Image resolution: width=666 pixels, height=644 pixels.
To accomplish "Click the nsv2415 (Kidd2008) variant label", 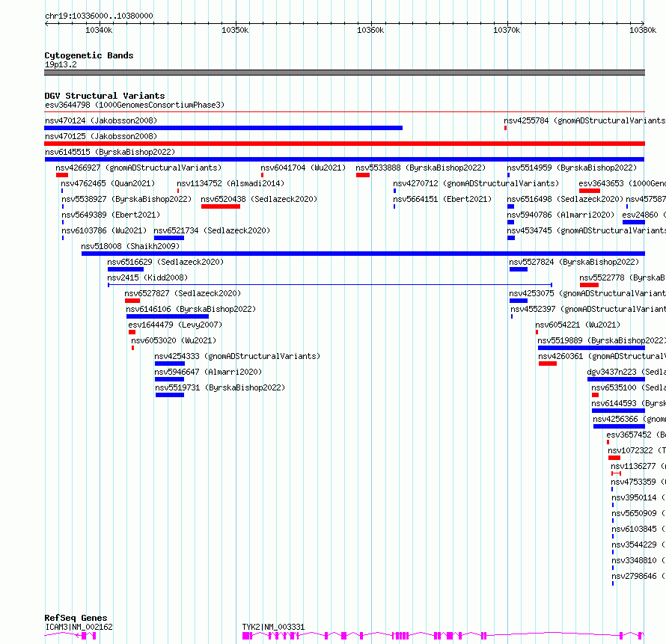I will pyautogui.click(x=147, y=277).
